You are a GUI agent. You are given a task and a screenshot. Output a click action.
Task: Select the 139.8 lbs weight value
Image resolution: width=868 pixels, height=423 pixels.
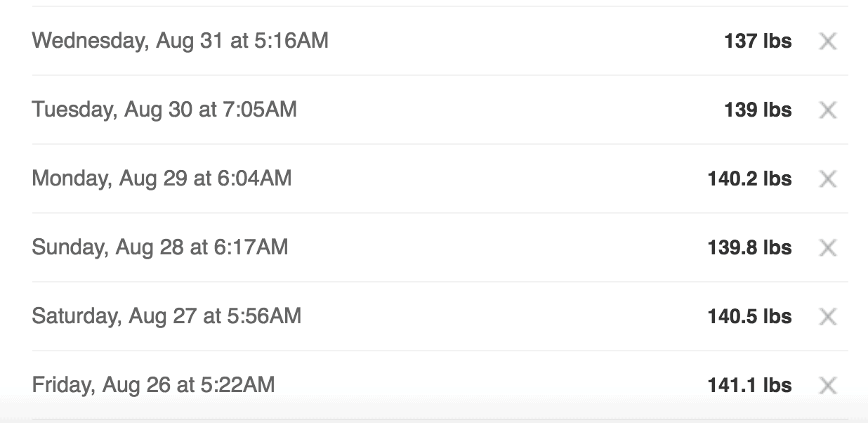(749, 248)
